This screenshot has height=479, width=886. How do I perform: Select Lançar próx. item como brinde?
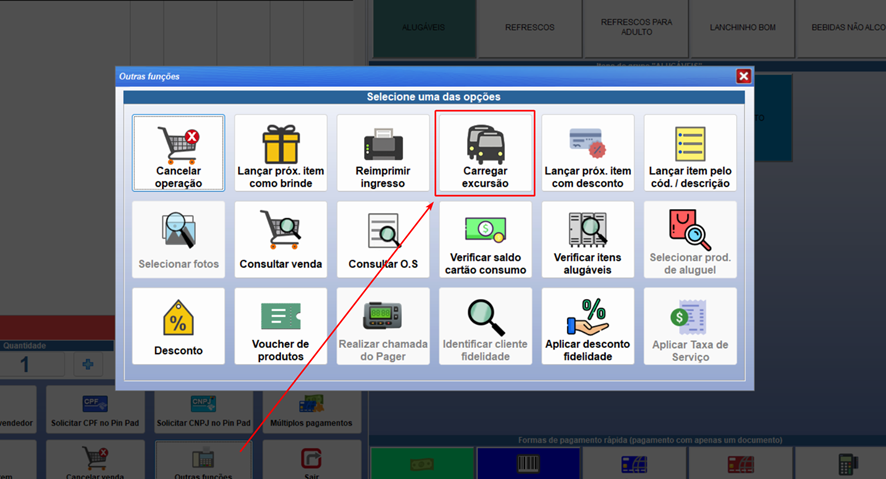click(x=280, y=153)
